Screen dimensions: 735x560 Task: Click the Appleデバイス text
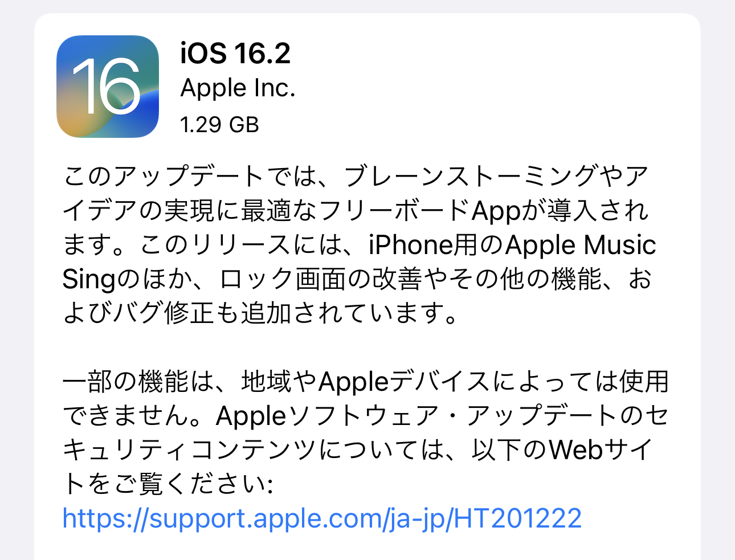(x=404, y=382)
